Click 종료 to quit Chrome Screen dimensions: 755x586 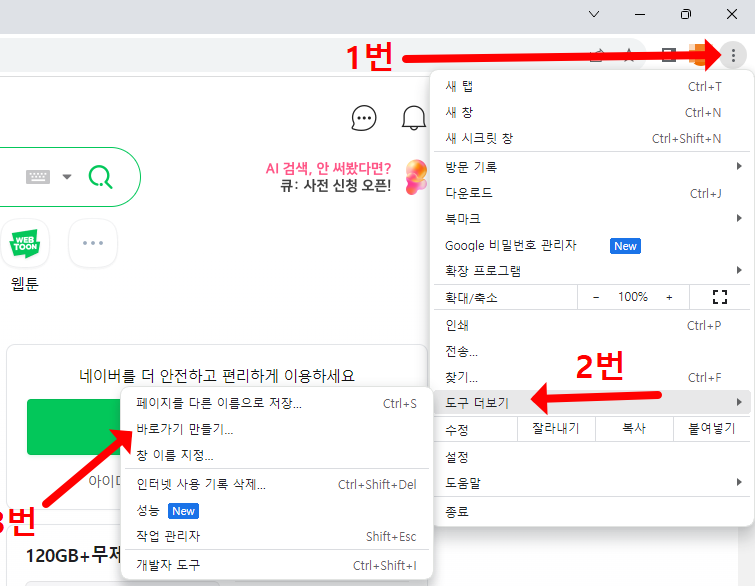tap(592, 511)
